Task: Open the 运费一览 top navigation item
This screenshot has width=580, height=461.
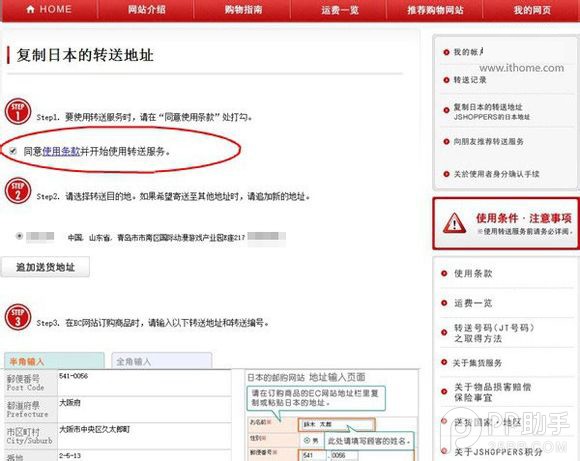Action: [x=340, y=10]
